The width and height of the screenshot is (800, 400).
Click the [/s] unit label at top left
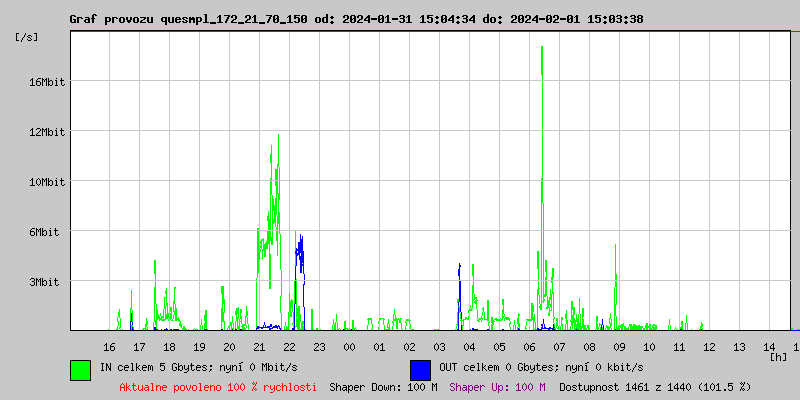coord(27,37)
